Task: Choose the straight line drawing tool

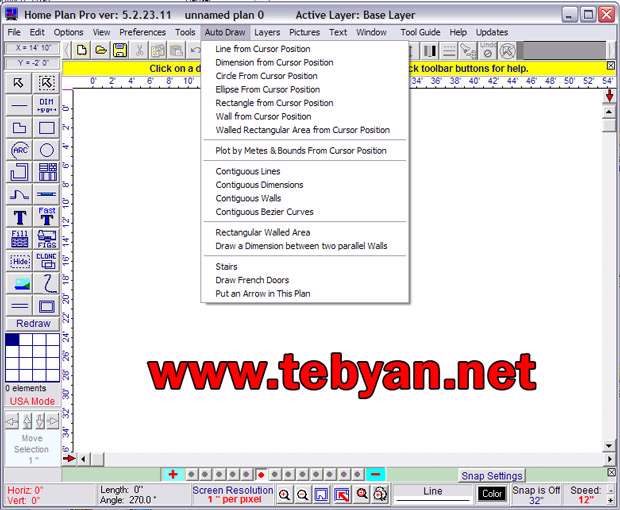Action: (x=19, y=106)
